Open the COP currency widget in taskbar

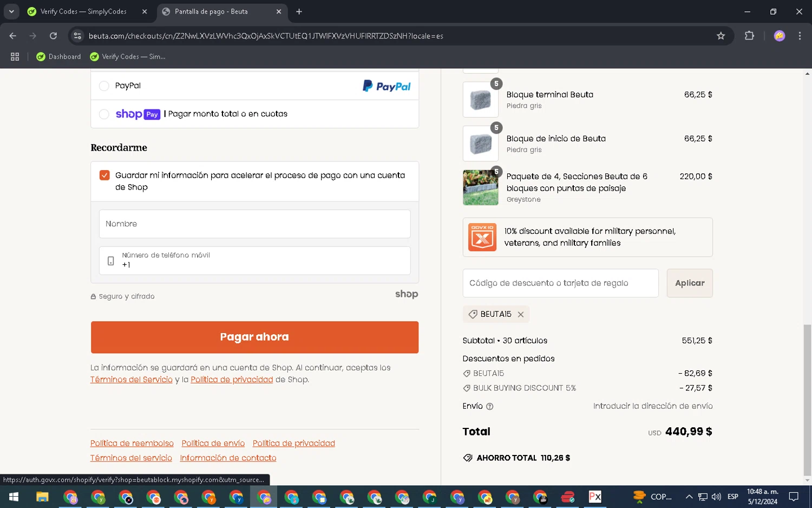pyautogui.click(x=652, y=497)
